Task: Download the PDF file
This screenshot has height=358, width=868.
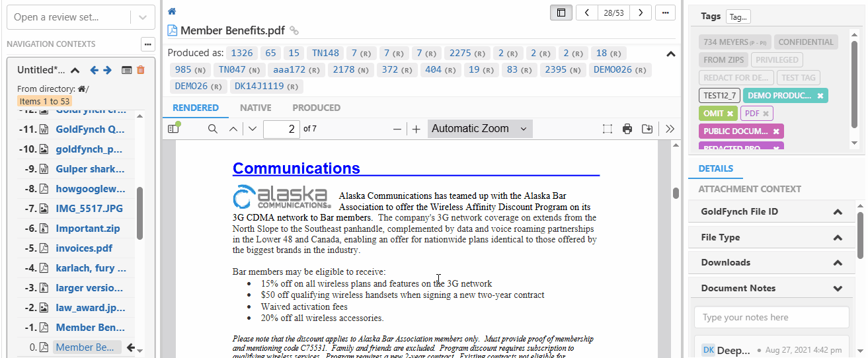Action: click(x=647, y=129)
